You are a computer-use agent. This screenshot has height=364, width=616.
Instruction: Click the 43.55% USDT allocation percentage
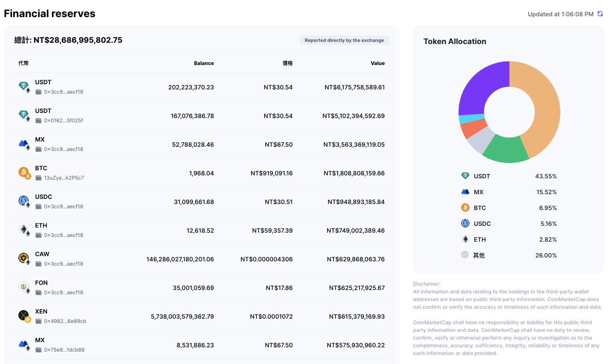point(546,176)
